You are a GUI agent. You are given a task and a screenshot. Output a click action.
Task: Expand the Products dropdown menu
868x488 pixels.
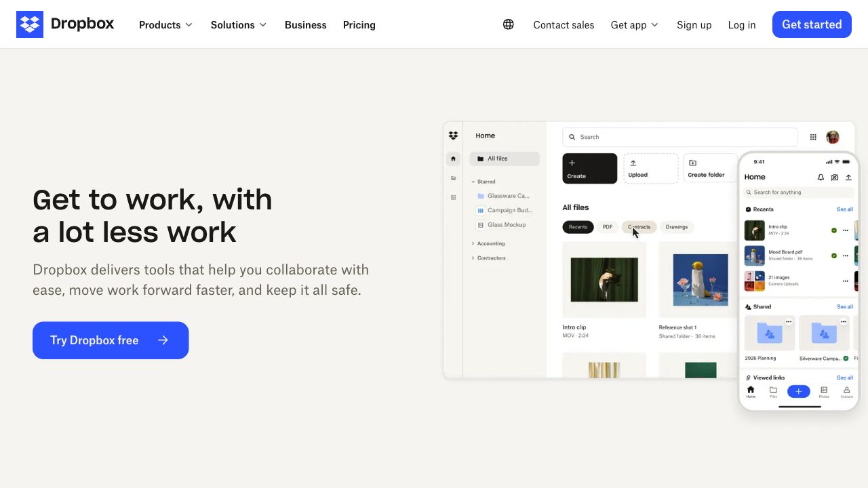pyautogui.click(x=165, y=24)
